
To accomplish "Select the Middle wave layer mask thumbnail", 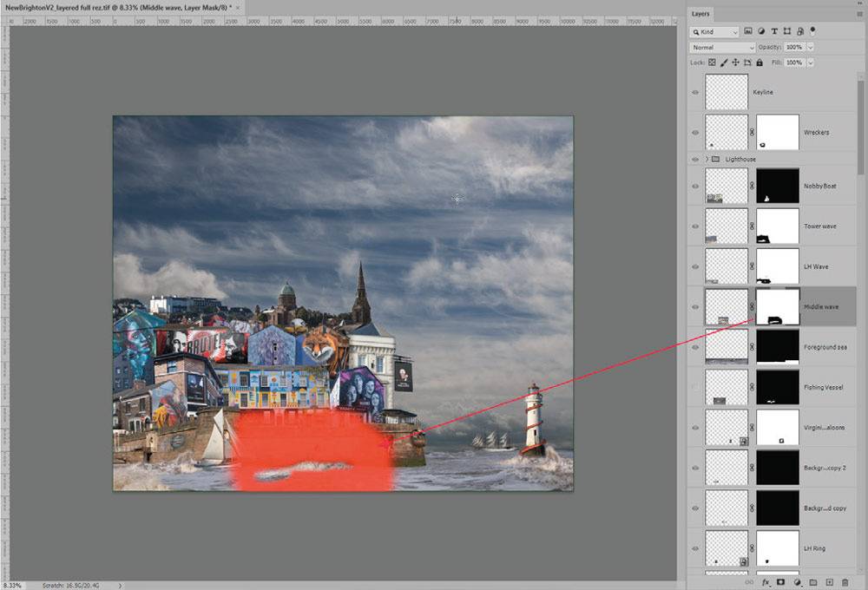I will pos(777,306).
